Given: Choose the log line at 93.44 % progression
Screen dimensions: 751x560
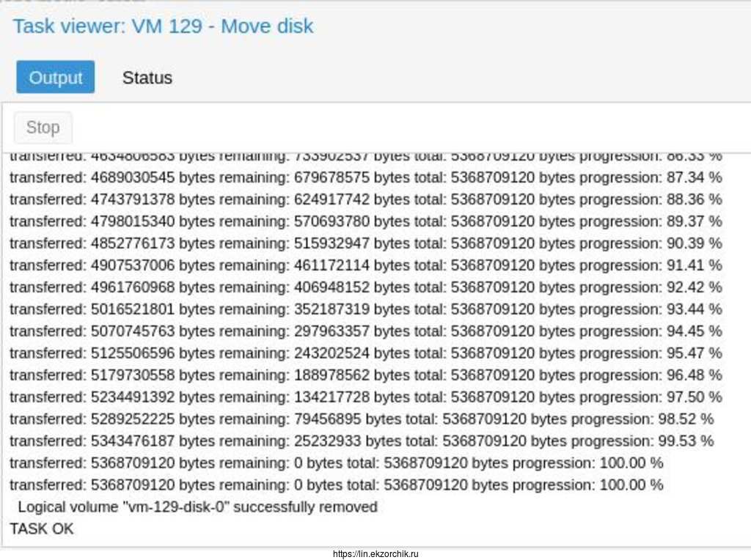Looking at the screenshot, I should (x=365, y=309).
